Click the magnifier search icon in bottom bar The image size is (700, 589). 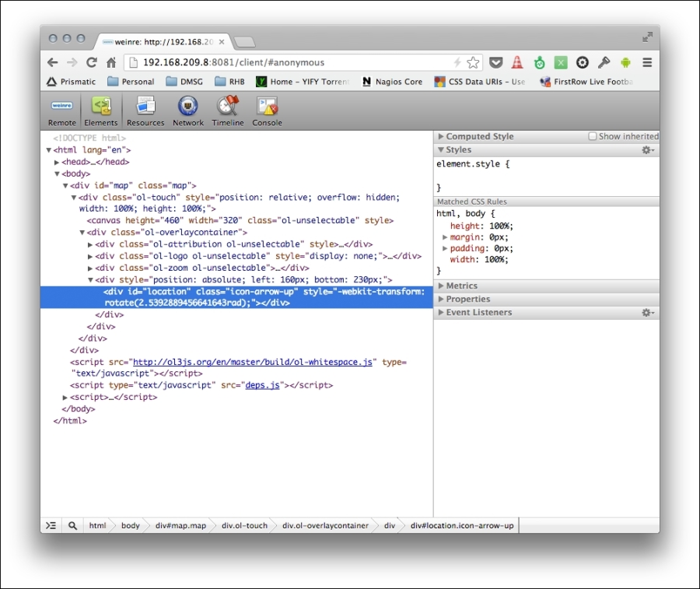[72, 525]
